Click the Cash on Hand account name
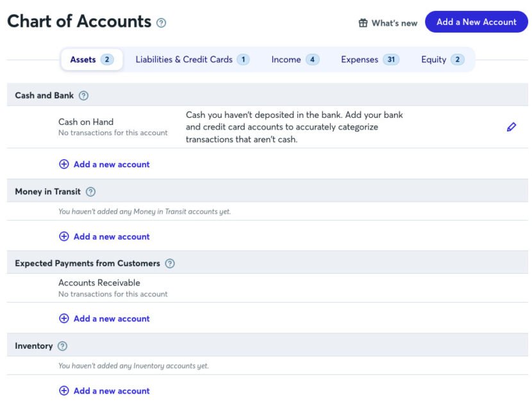This screenshot has height=402, width=532. (85, 121)
